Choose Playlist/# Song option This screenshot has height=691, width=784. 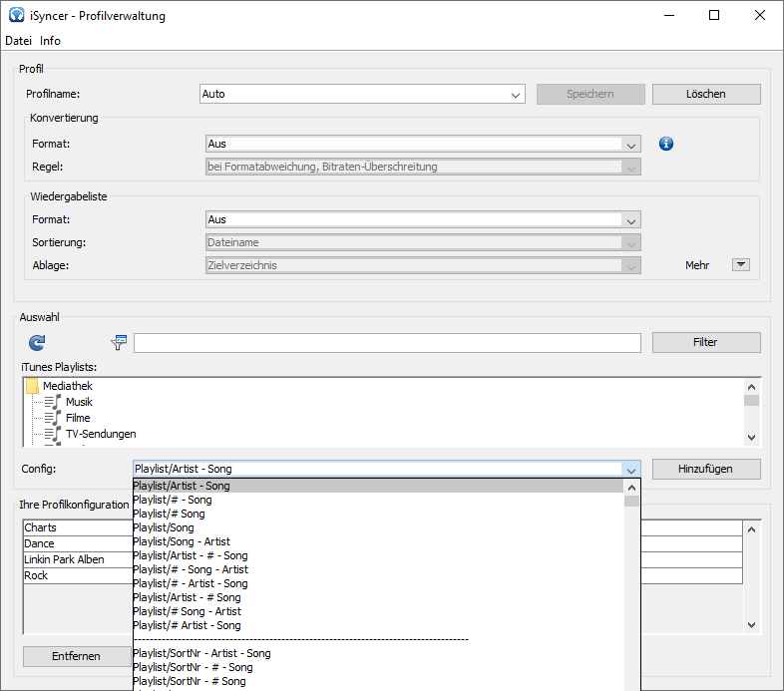[x=378, y=514]
